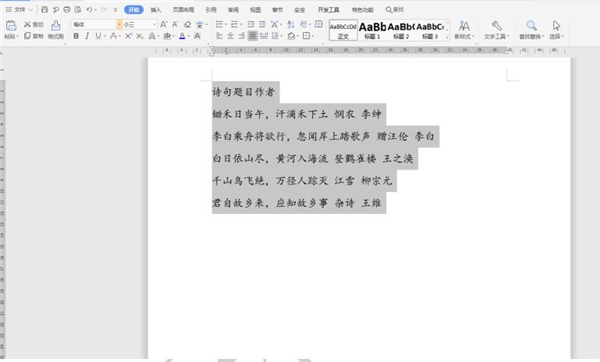Decrease font size with A- icon
600x362 pixels.
tap(175, 24)
